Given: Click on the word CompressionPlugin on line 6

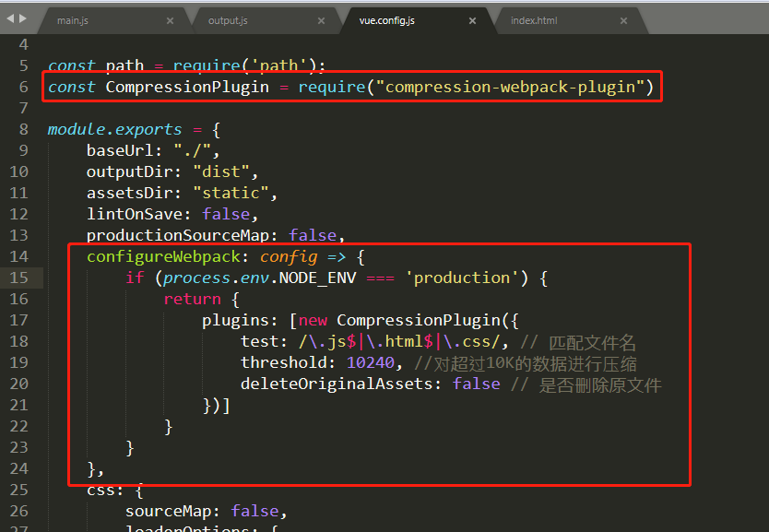Looking at the screenshot, I should pyautogui.click(x=187, y=88).
